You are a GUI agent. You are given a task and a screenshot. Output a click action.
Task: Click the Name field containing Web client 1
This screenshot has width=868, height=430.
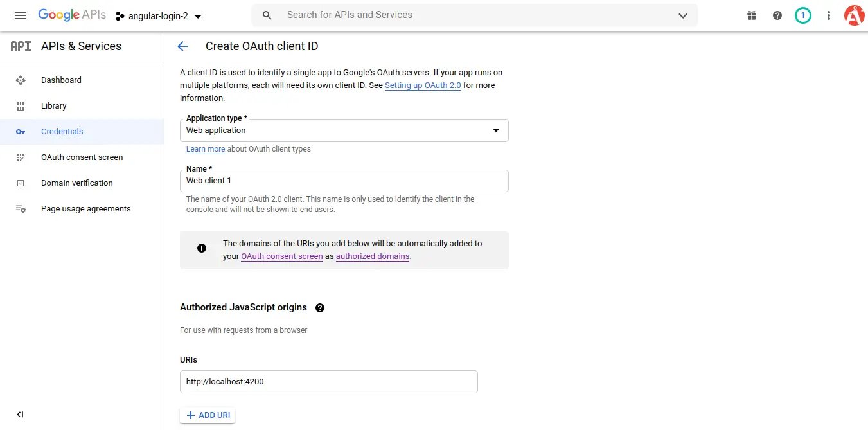[x=344, y=181]
